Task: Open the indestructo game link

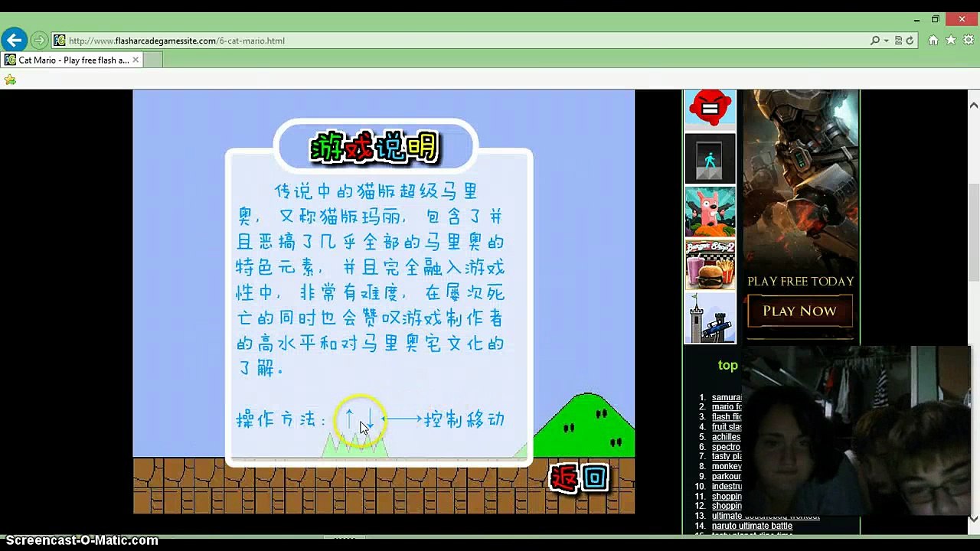Action: (727, 486)
